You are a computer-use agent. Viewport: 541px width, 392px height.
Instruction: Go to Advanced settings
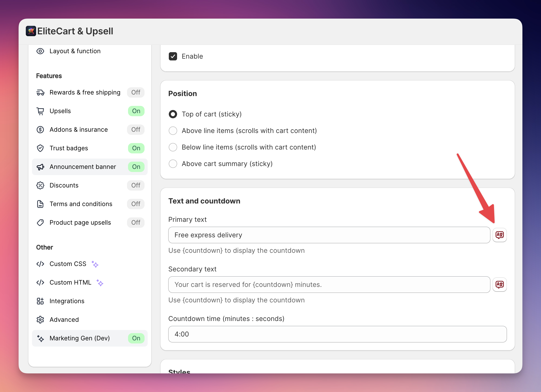click(64, 320)
